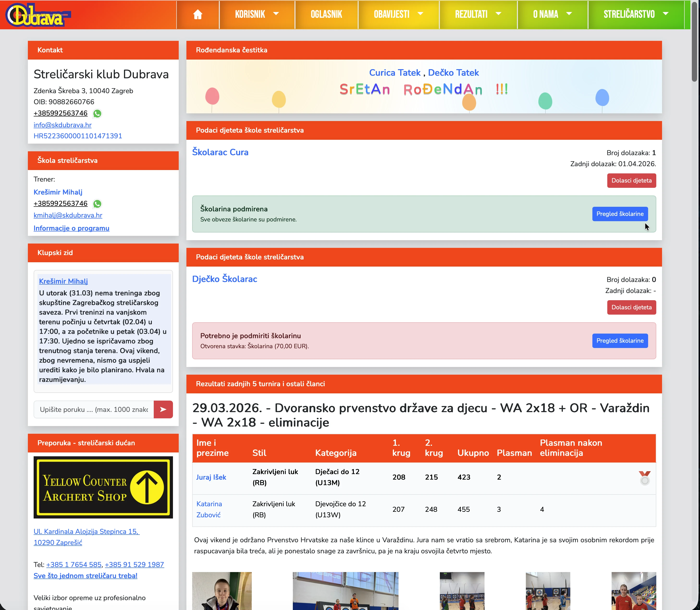The image size is (700, 610).
Task: Click the home icon in navigation bar
Action: (197, 14)
